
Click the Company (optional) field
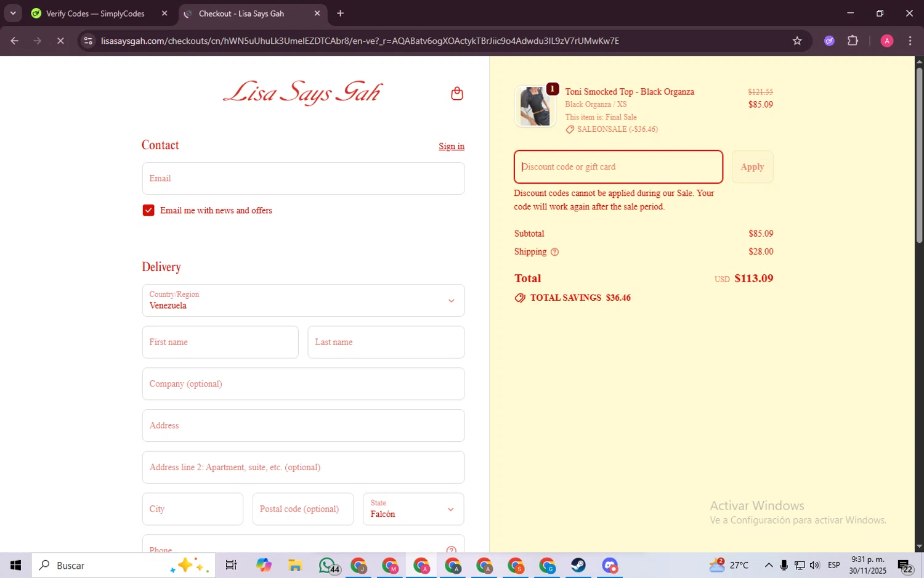[x=303, y=384]
